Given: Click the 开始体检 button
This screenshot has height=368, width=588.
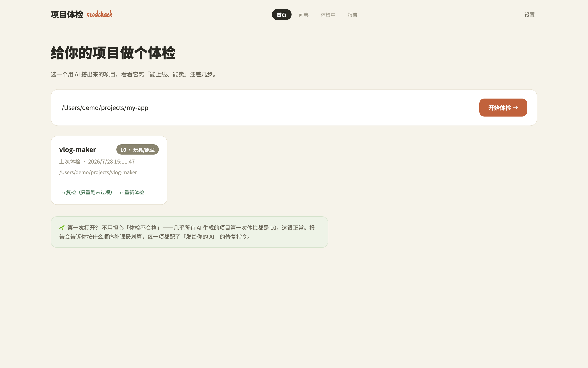Looking at the screenshot, I should pos(503,108).
